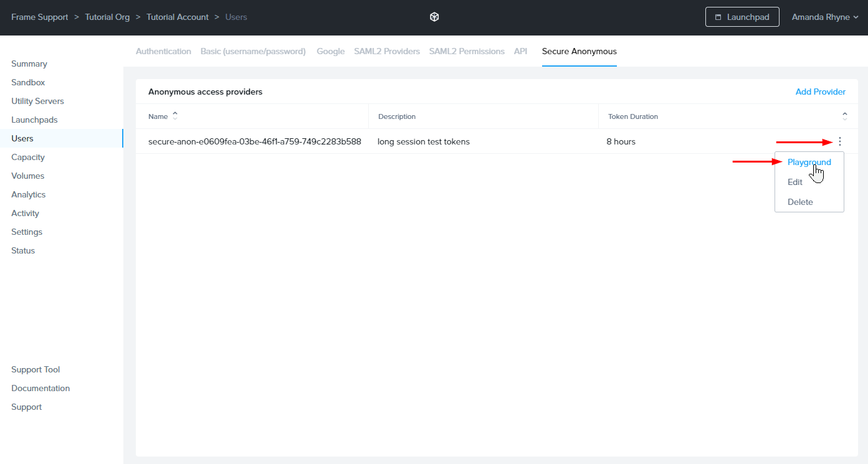Click the cube logo in the top bar
This screenshot has width=868, height=464.
click(434, 17)
